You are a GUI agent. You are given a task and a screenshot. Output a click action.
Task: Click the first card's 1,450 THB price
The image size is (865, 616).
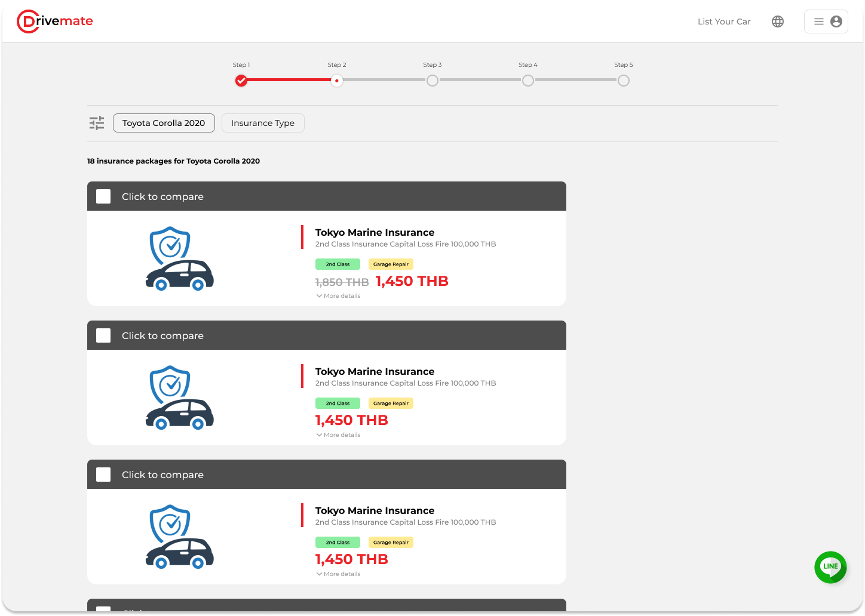pos(412,281)
